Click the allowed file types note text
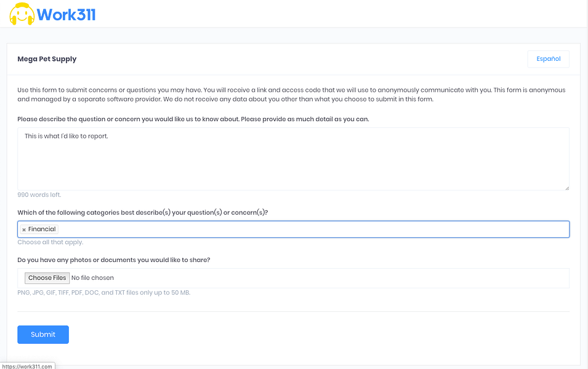 [104, 293]
